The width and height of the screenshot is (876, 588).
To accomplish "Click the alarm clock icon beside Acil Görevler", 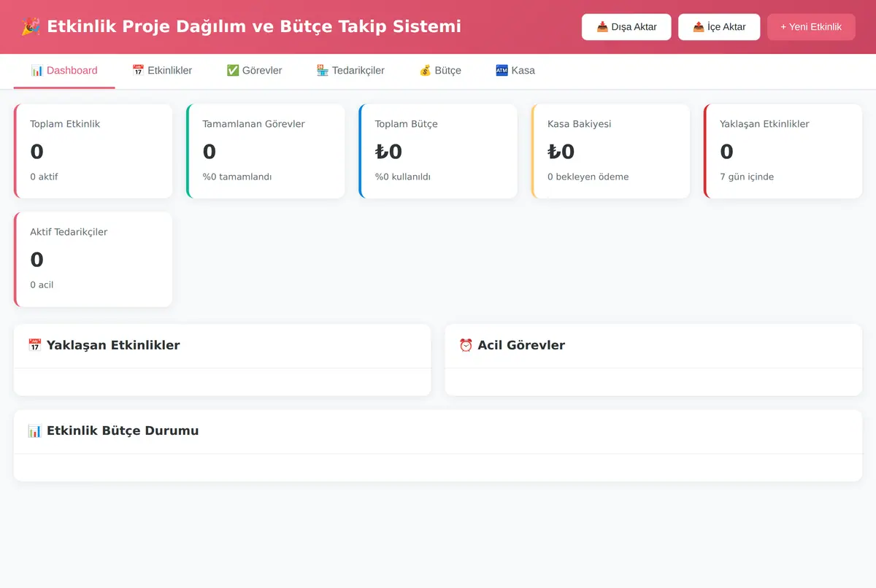I will click(x=466, y=345).
